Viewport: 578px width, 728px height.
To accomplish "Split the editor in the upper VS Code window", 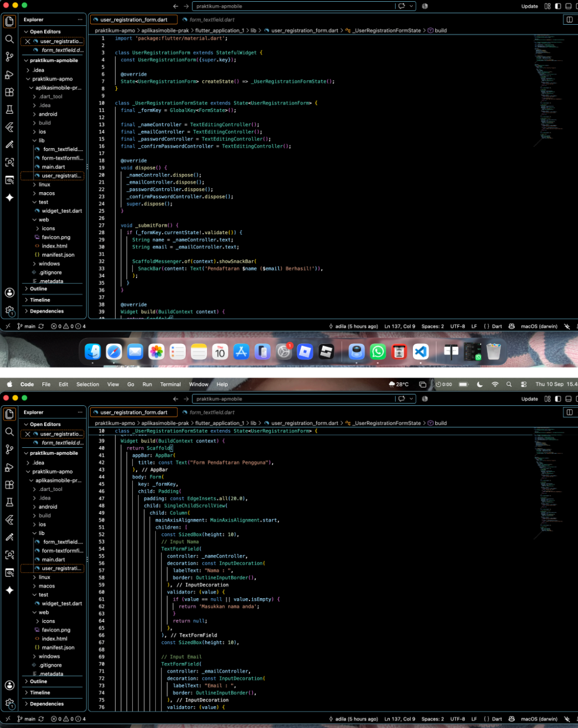I will coord(569,19).
